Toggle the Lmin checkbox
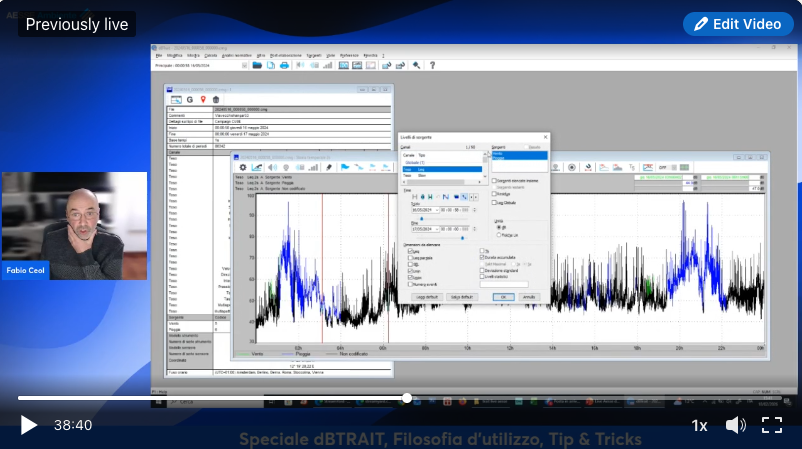 (410, 271)
